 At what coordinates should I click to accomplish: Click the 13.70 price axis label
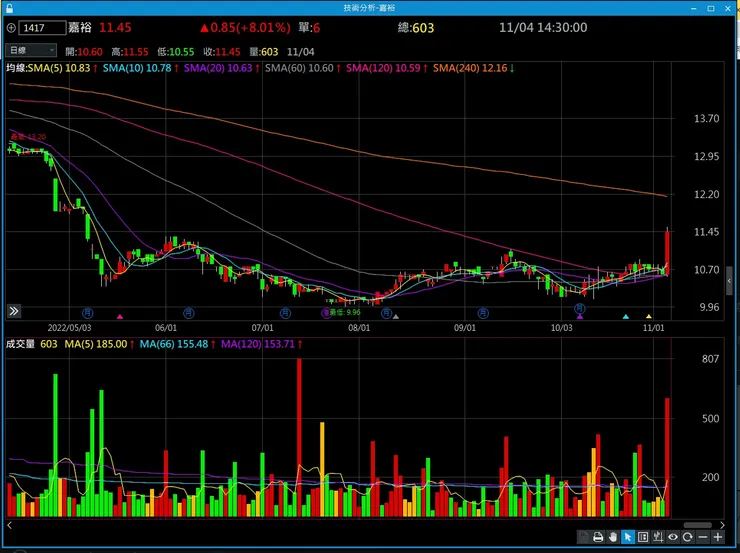(706, 118)
